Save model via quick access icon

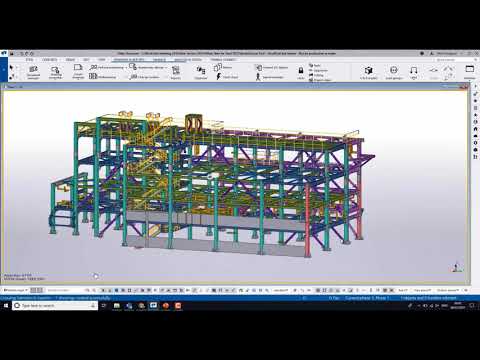(x=12, y=53)
